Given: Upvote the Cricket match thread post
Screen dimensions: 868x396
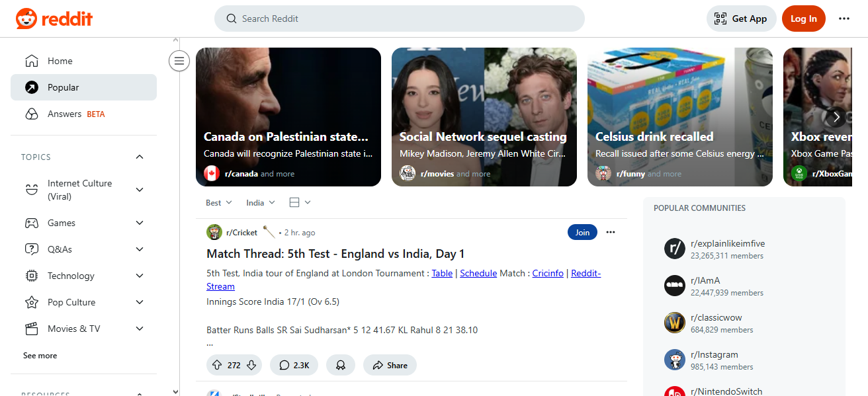Looking at the screenshot, I should click(216, 365).
